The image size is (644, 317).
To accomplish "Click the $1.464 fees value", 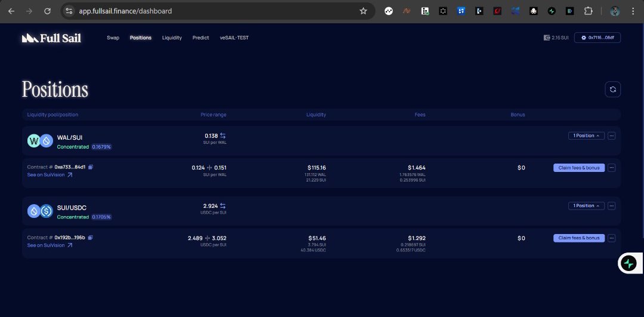I will tap(416, 168).
